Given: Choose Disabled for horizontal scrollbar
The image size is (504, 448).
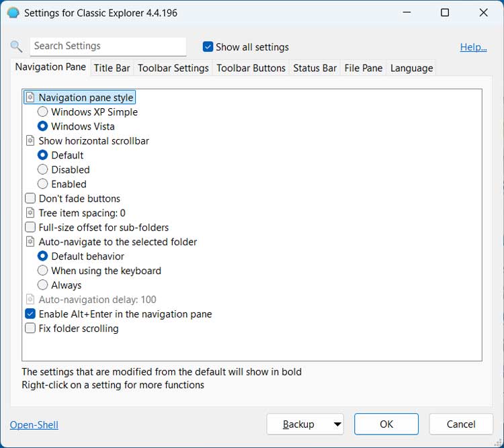Looking at the screenshot, I should point(42,169).
